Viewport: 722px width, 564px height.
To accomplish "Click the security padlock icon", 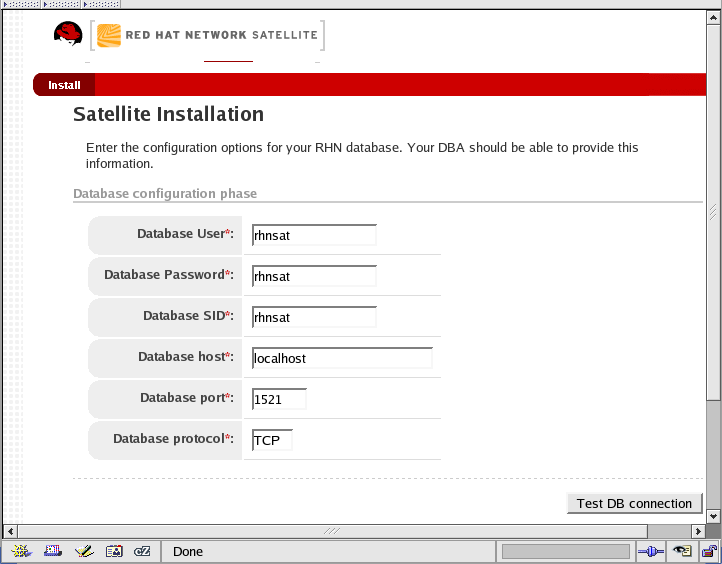I will click(709, 551).
